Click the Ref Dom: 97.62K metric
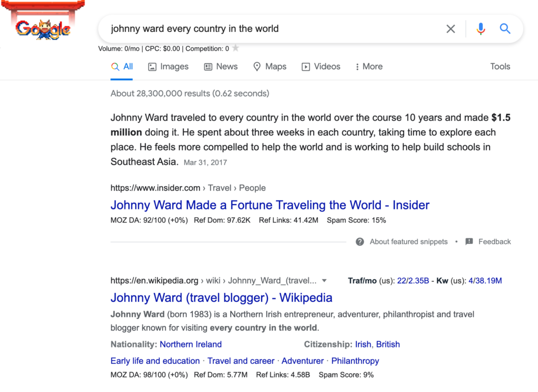 pyautogui.click(x=222, y=220)
